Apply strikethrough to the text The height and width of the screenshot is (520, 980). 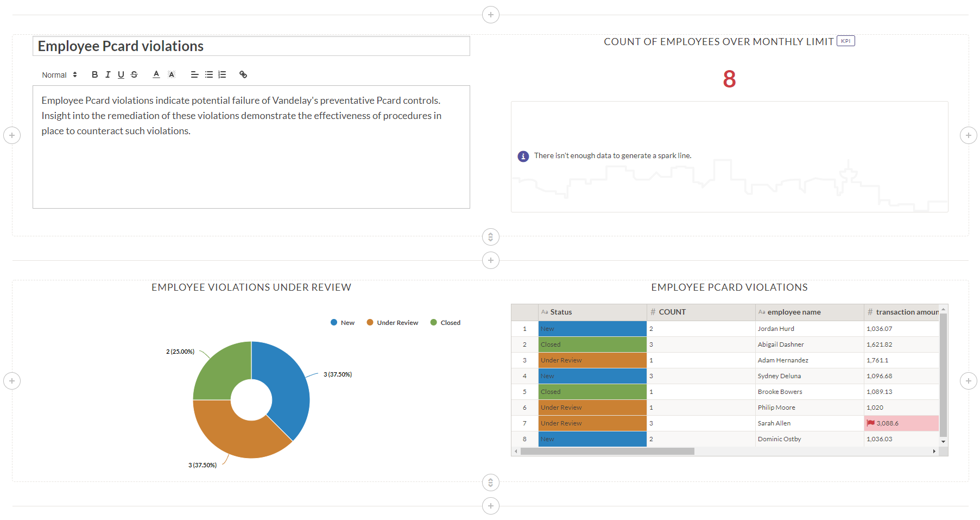134,74
